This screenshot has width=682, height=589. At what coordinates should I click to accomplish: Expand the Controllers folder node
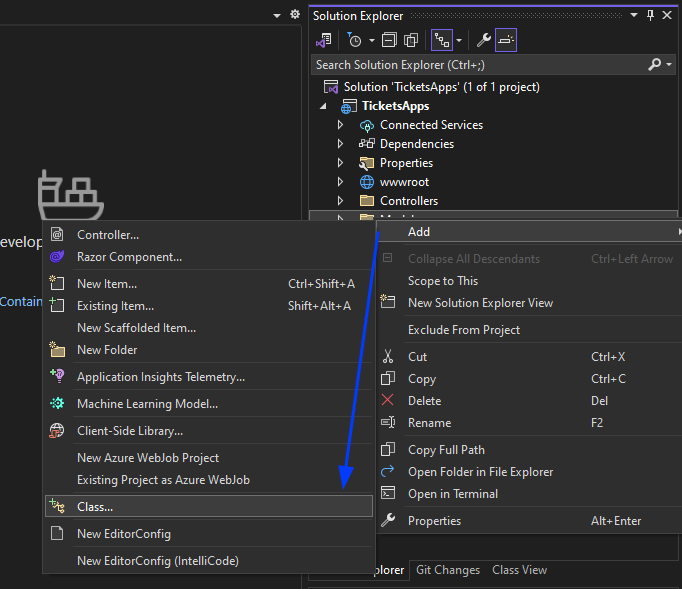[x=341, y=201]
